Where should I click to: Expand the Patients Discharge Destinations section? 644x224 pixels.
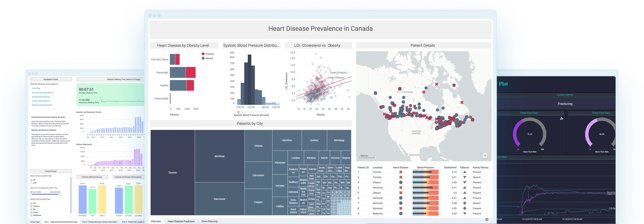click(x=128, y=177)
